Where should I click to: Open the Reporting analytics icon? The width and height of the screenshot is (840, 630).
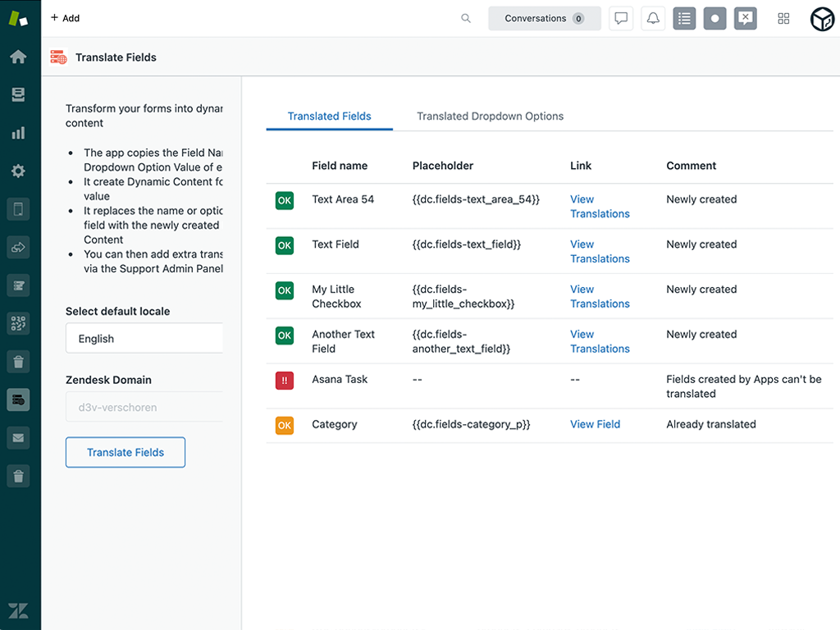click(18, 132)
